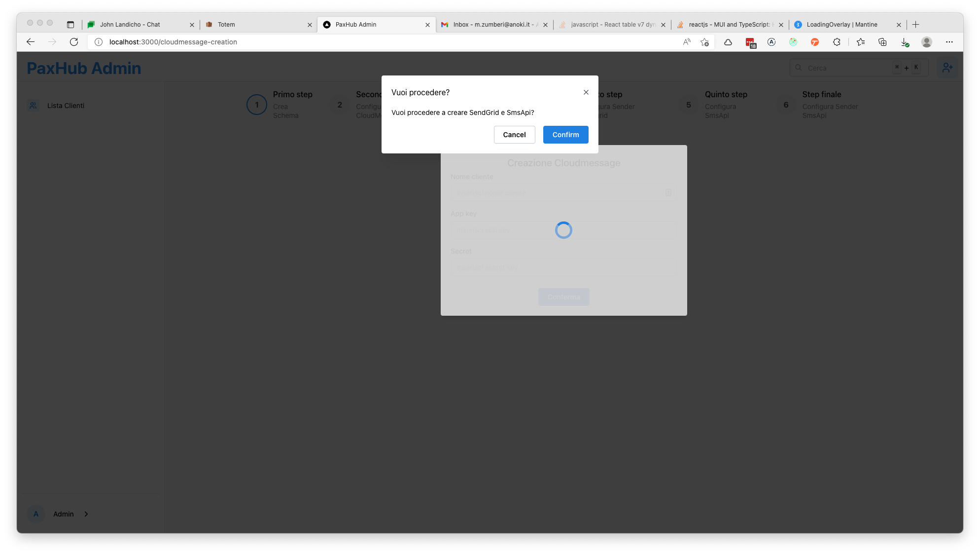980x554 pixels.
Task: Close the confirmation dialog with the X
Action: pyautogui.click(x=586, y=92)
